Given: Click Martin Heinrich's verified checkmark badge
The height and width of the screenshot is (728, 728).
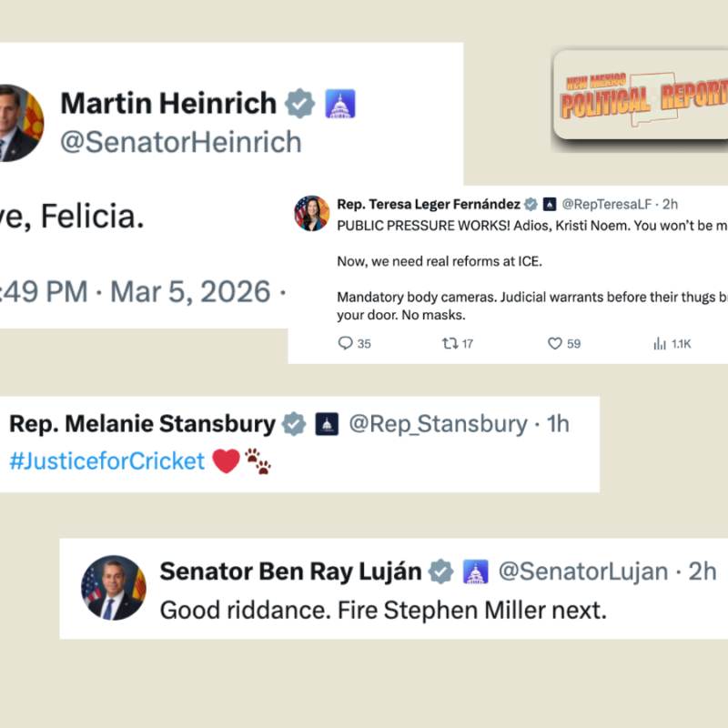Looking at the screenshot, I should tap(299, 103).
